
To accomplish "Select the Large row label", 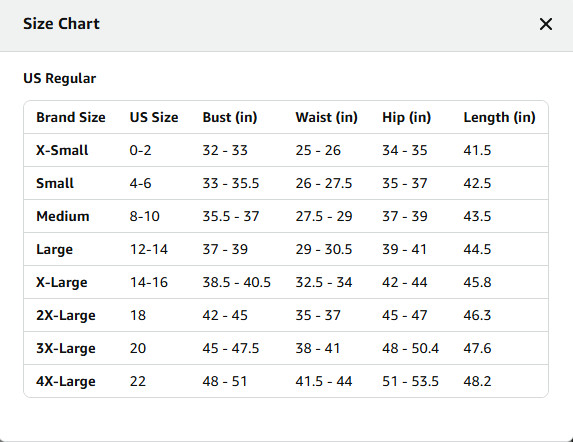I will 54,249.
